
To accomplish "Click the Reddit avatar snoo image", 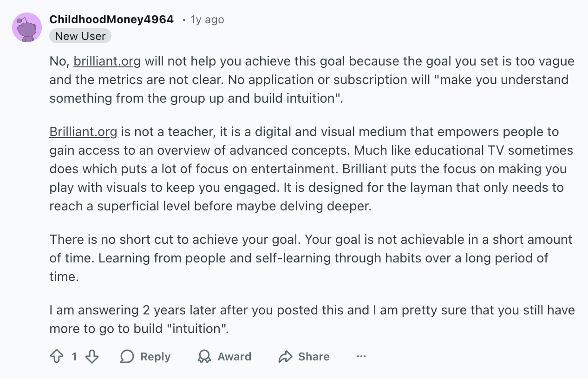I will [26, 27].
